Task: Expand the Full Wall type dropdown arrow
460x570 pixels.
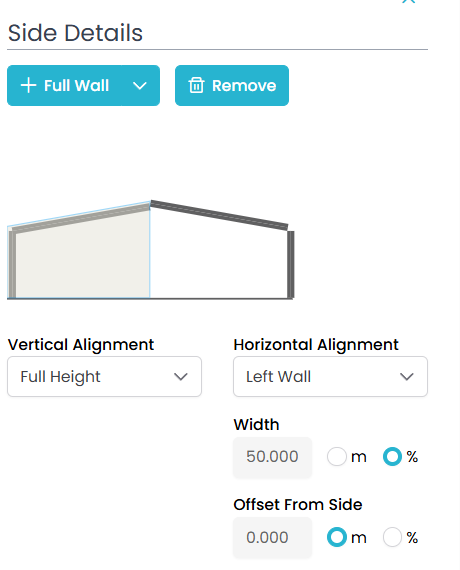Action: click(x=140, y=86)
